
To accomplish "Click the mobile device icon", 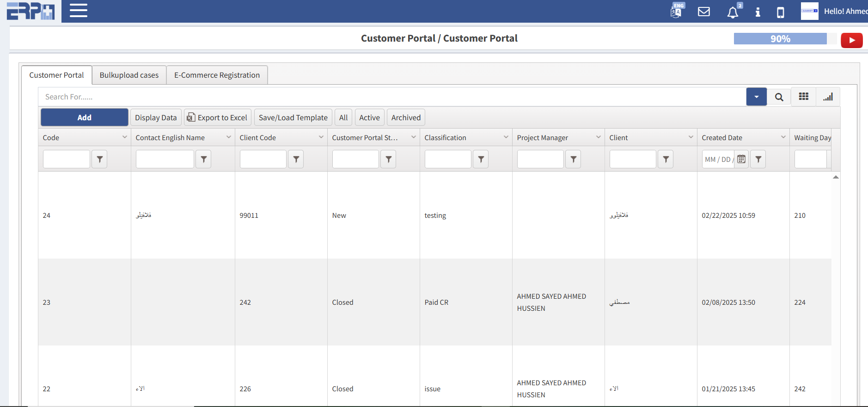I will 780,12.
